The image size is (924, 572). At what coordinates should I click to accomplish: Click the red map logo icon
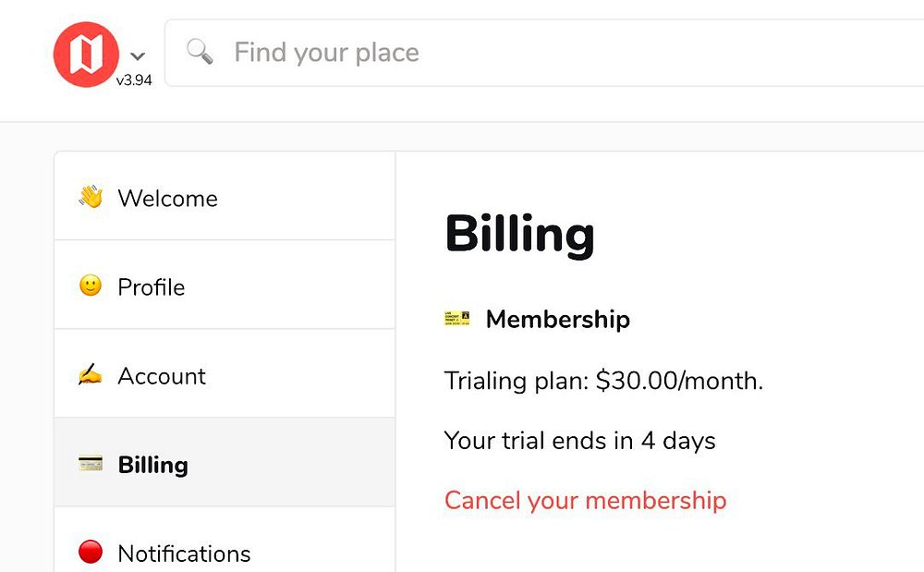pos(86,54)
